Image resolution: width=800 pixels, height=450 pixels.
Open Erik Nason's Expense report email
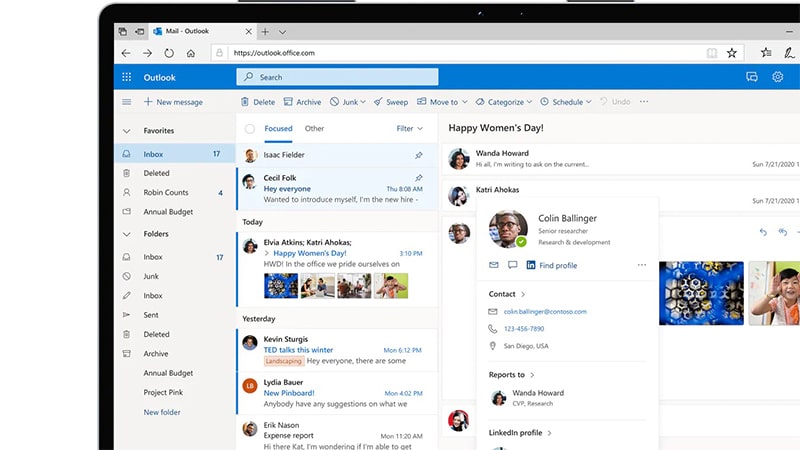coord(337,435)
